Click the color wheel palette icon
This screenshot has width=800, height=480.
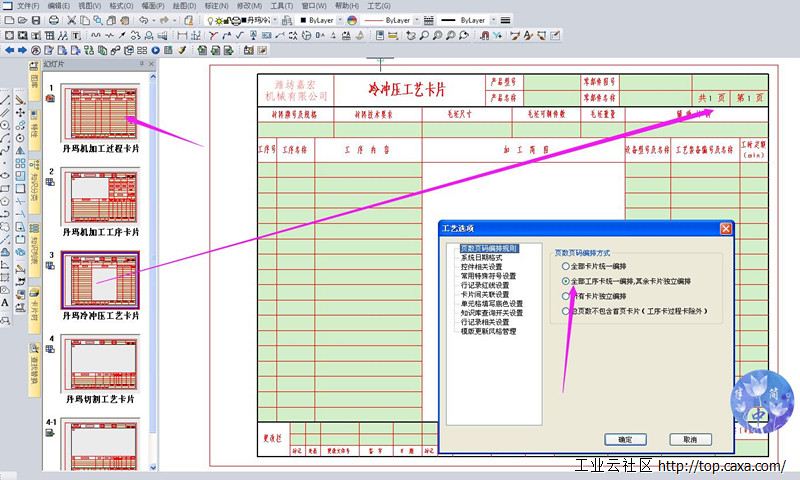[x=352, y=20]
